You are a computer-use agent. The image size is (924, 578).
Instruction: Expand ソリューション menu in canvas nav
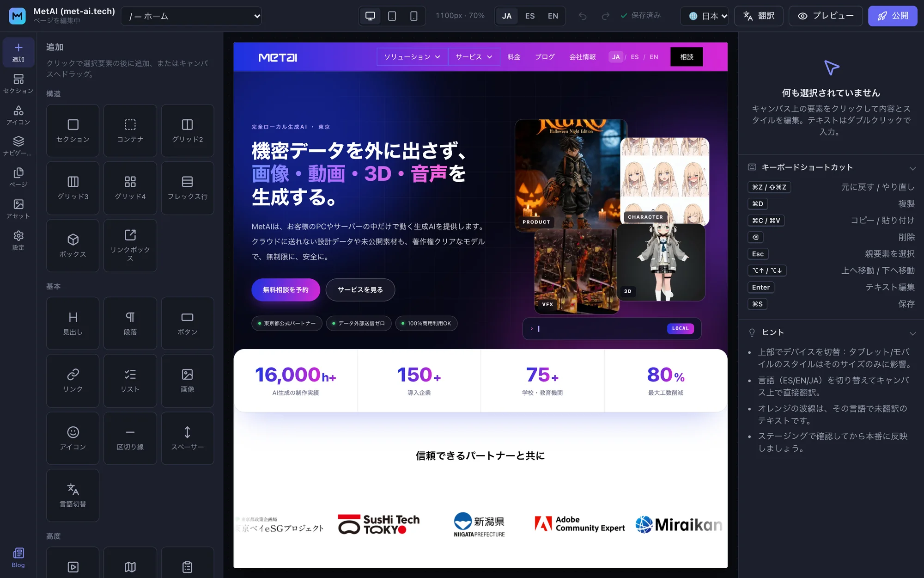point(412,57)
